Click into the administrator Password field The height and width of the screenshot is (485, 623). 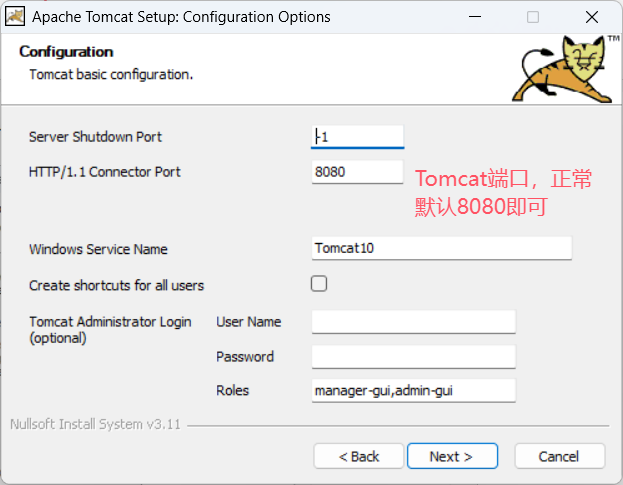point(413,357)
